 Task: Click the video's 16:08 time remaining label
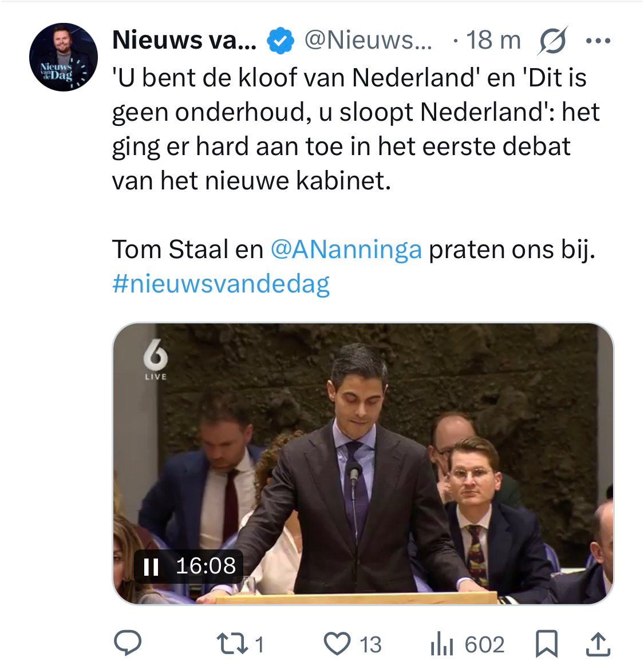tap(206, 566)
